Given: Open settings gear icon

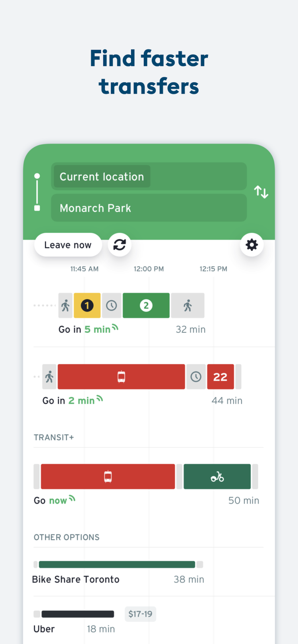Looking at the screenshot, I should point(252,245).
